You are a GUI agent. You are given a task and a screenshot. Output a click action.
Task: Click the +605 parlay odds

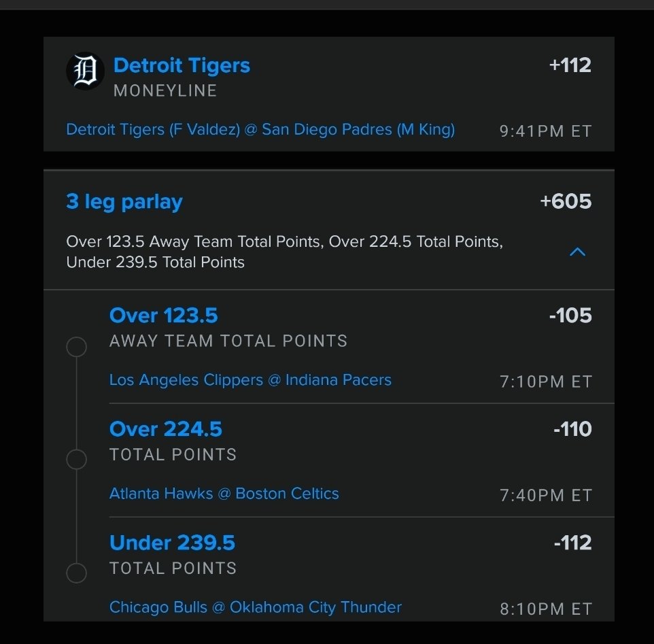pos(565,202)
